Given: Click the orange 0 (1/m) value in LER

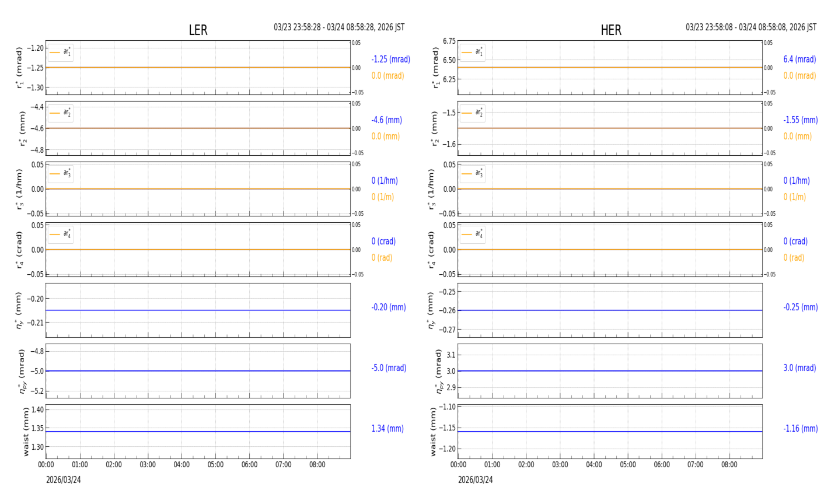Looking at the screenshot, I should pyautogui.click(x=382, y=197).
